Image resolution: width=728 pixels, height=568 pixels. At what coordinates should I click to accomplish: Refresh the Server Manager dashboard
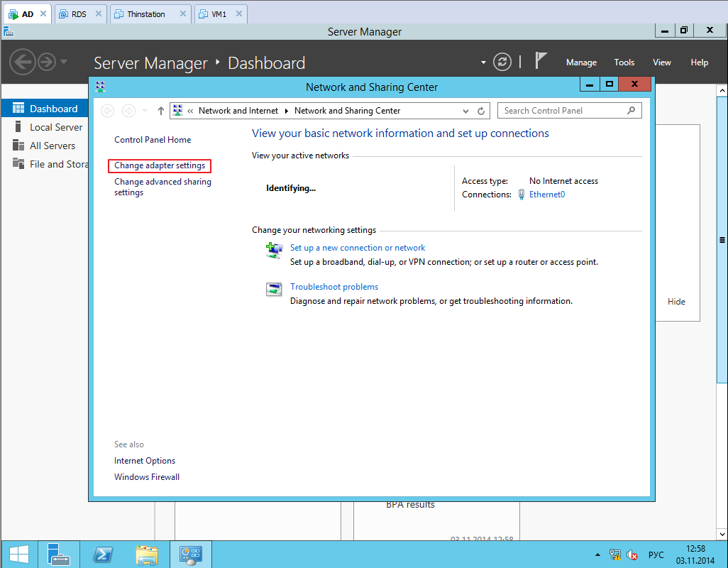[x=502, y=62]
